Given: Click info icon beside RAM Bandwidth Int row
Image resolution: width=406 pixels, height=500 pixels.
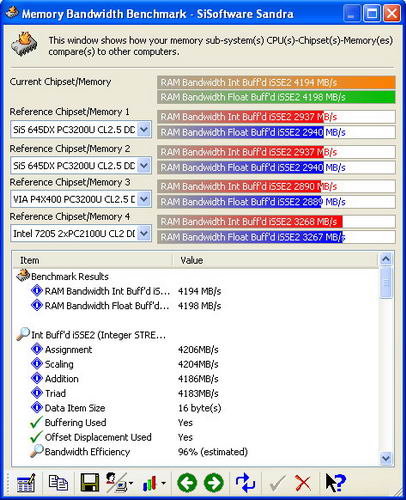Looking at the screenshot, I should [x=37, y=291].
